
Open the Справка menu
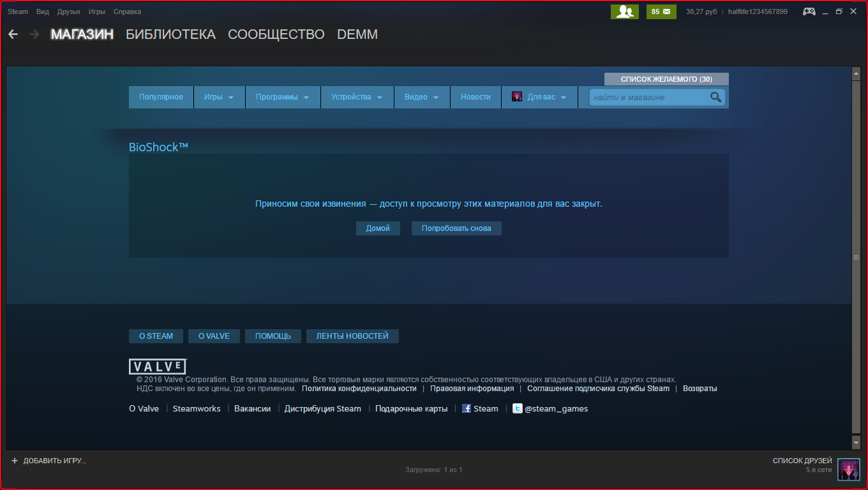pyautogui.click(x=128, y=11)
